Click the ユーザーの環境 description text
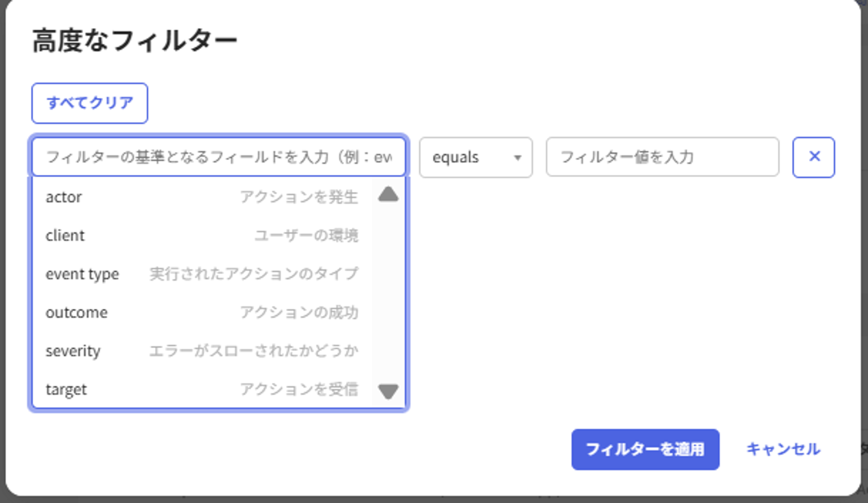Screen dimensions: 868x503 (306, 235)
